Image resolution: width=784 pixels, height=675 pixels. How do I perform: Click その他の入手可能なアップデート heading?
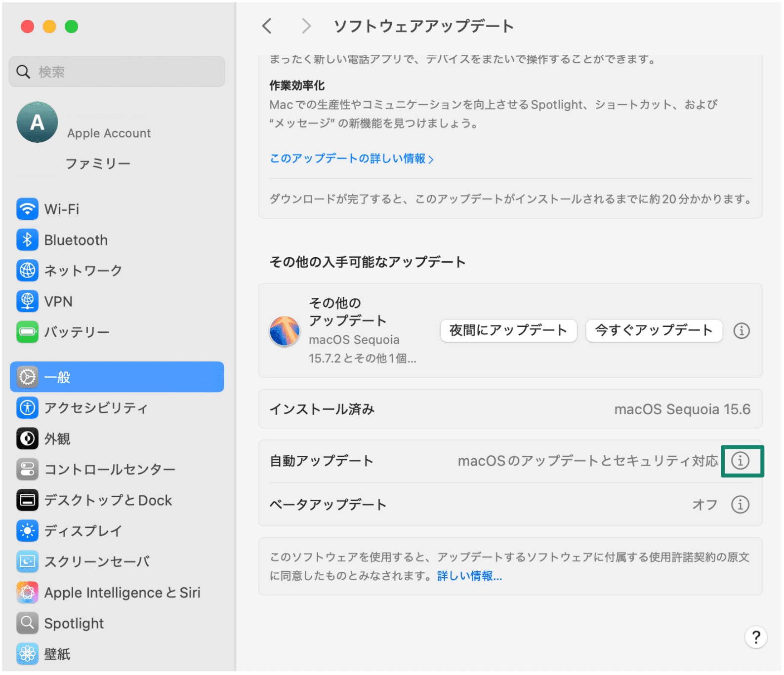point(368,262)
